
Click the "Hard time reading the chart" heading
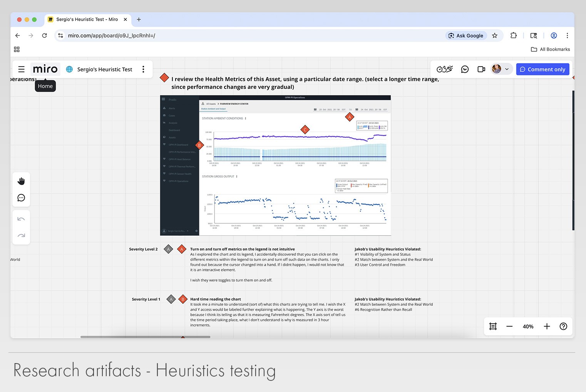coord(216,299)
